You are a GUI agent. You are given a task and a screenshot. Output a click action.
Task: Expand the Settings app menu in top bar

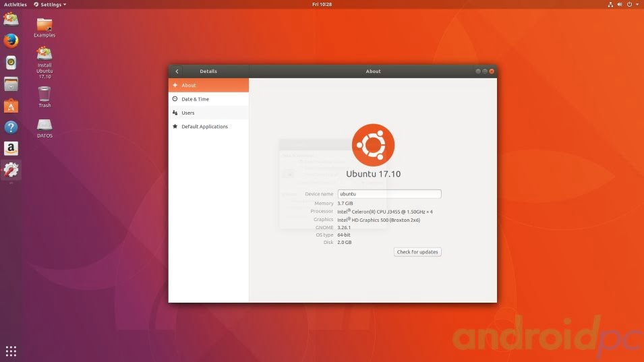point(50,5)
